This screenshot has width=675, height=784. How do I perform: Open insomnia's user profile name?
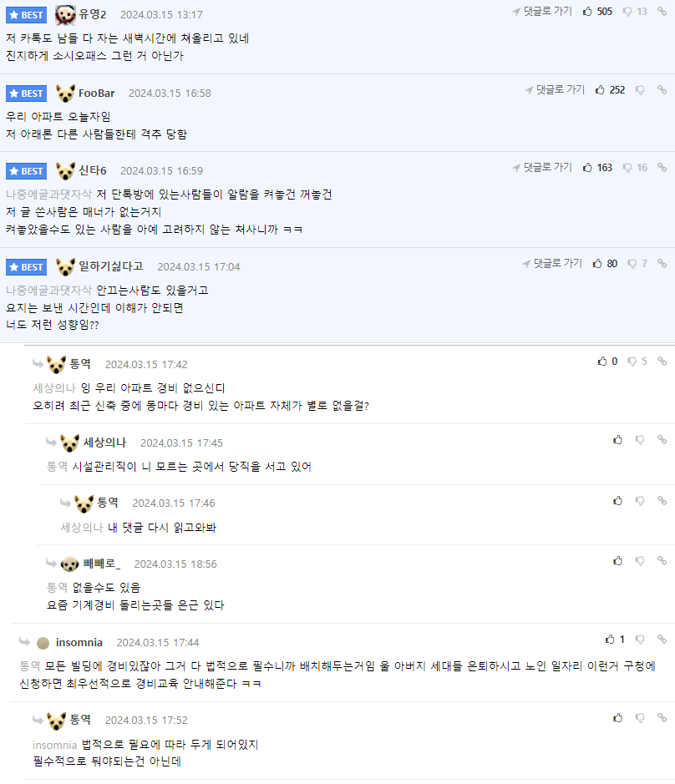(x=79, y=642)
